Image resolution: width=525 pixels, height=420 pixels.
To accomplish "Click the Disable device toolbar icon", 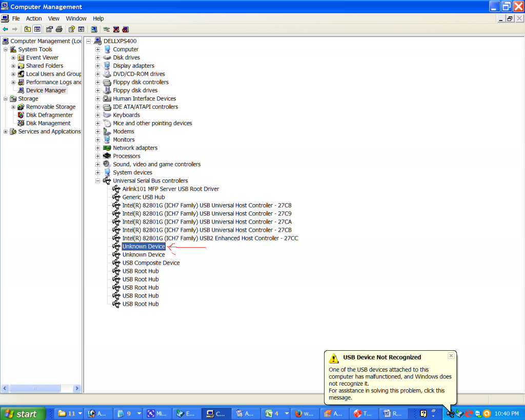I will (x=126, y=29).
